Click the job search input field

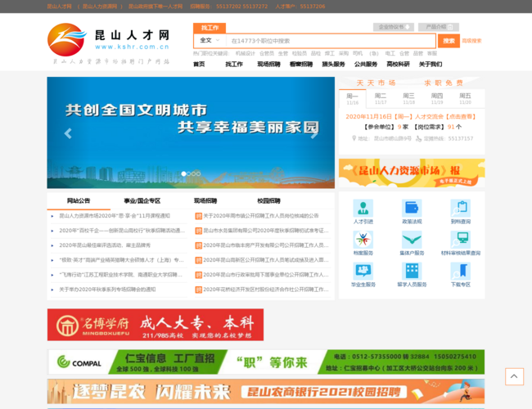(331, 41)
